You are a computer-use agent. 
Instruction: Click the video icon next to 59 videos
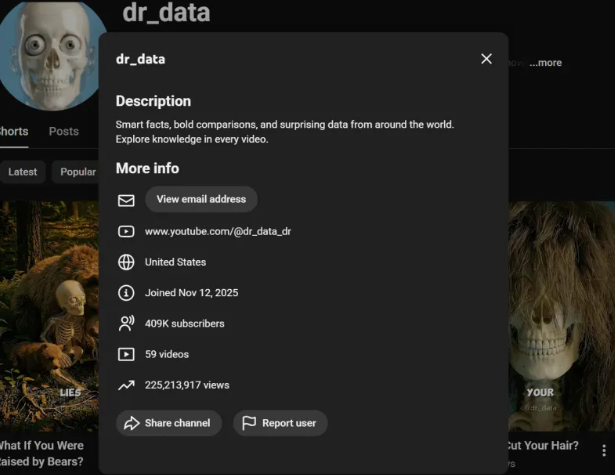pos(126,354)
